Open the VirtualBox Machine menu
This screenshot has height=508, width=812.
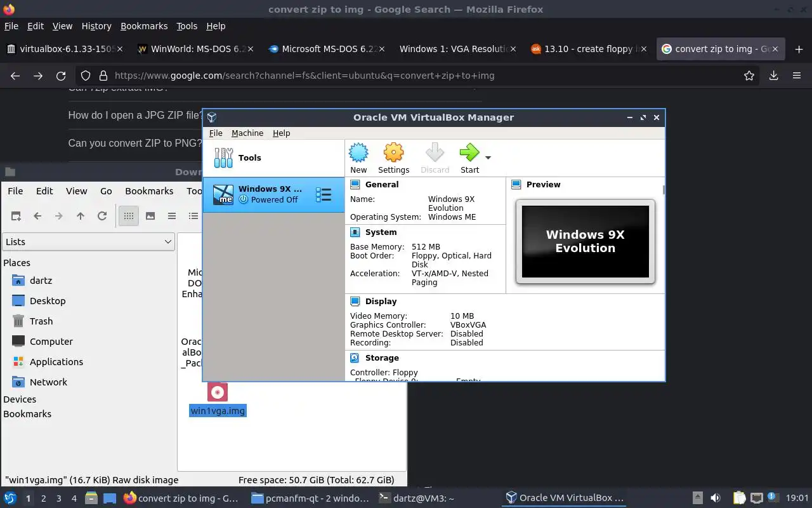(247, 133)
